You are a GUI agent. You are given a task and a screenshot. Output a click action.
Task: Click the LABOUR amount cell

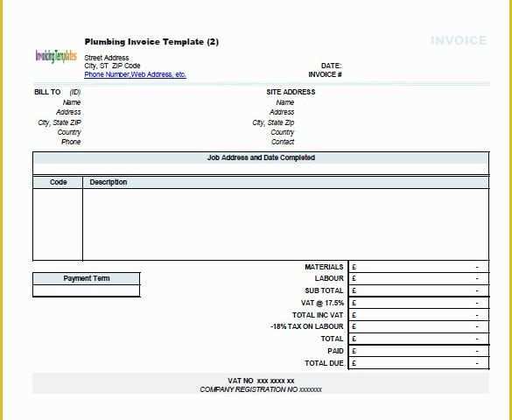418,279
